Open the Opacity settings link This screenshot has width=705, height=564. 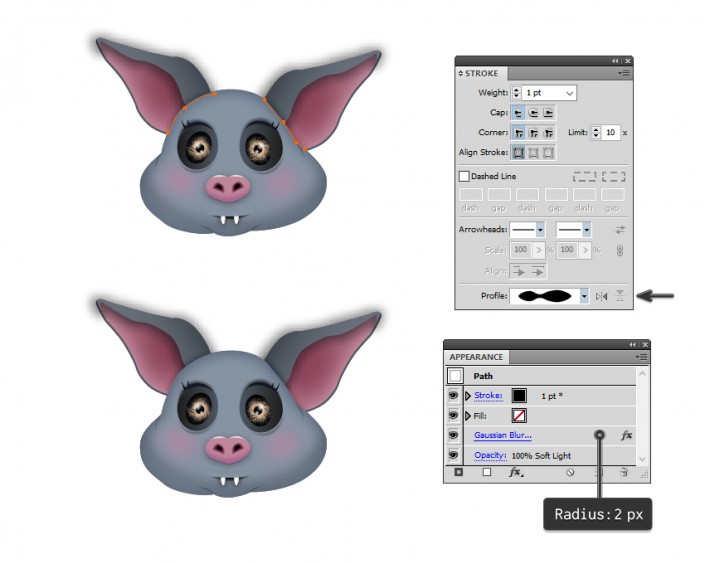pyautogui.click(x=490, y=455)
